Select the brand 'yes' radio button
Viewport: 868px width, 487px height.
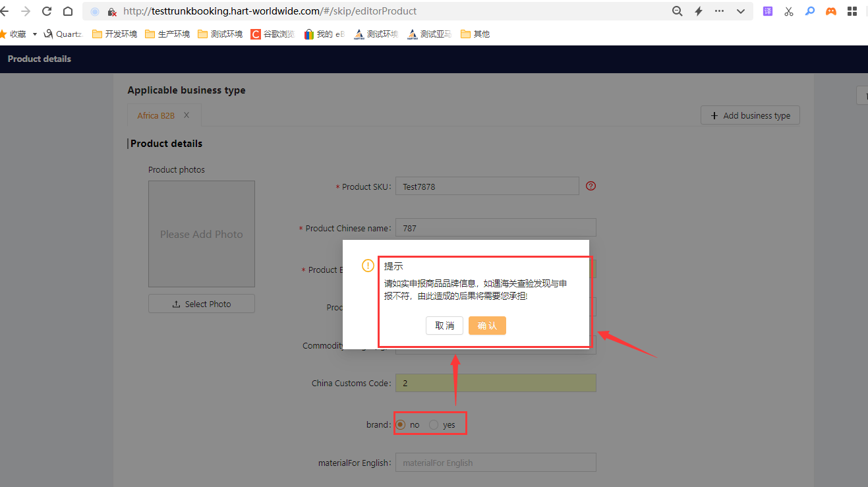[x=434, y=424]
